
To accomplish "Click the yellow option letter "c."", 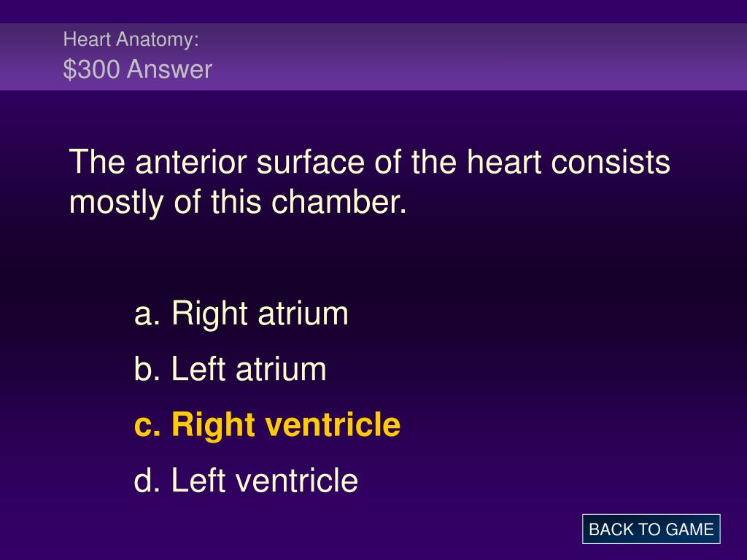I will pyautogui.click(x=147, y=426).
